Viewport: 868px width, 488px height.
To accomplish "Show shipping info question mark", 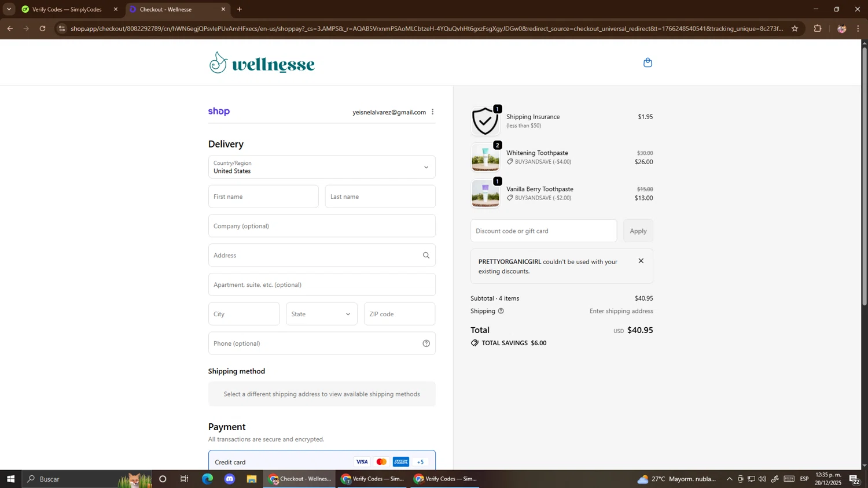I will pos(501,311).
